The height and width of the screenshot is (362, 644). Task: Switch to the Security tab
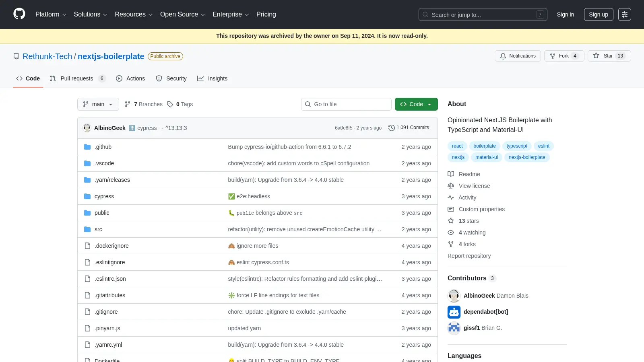coord(171,78)
